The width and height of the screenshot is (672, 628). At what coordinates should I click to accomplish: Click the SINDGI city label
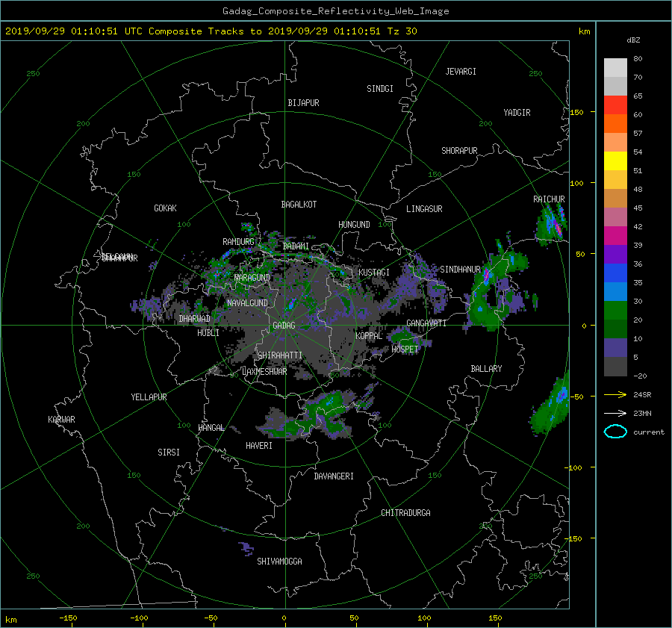pyautogui.click(x=380, y=89)
